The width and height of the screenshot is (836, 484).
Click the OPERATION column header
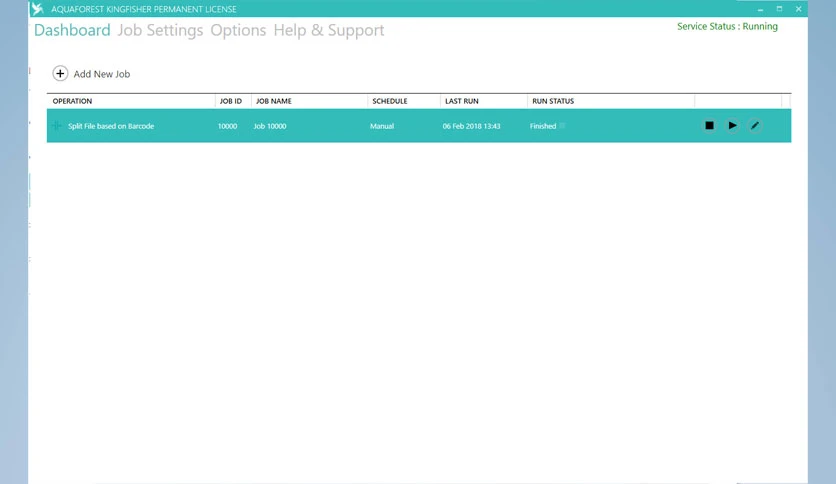click(x=72, y=101)
